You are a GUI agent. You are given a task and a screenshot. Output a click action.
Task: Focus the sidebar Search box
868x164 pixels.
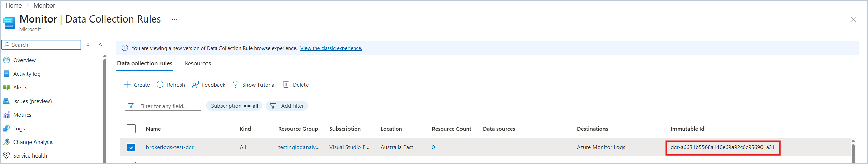[41, 45]
